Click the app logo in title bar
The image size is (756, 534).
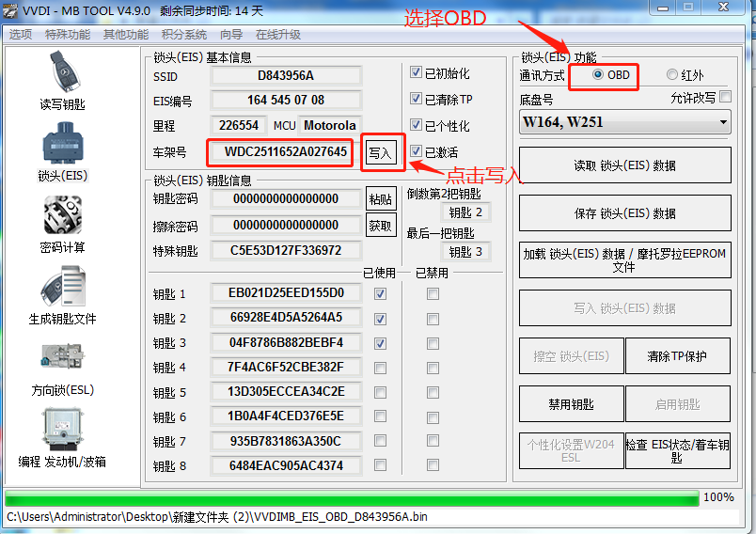pyautogui.click(x=12, y=9)
